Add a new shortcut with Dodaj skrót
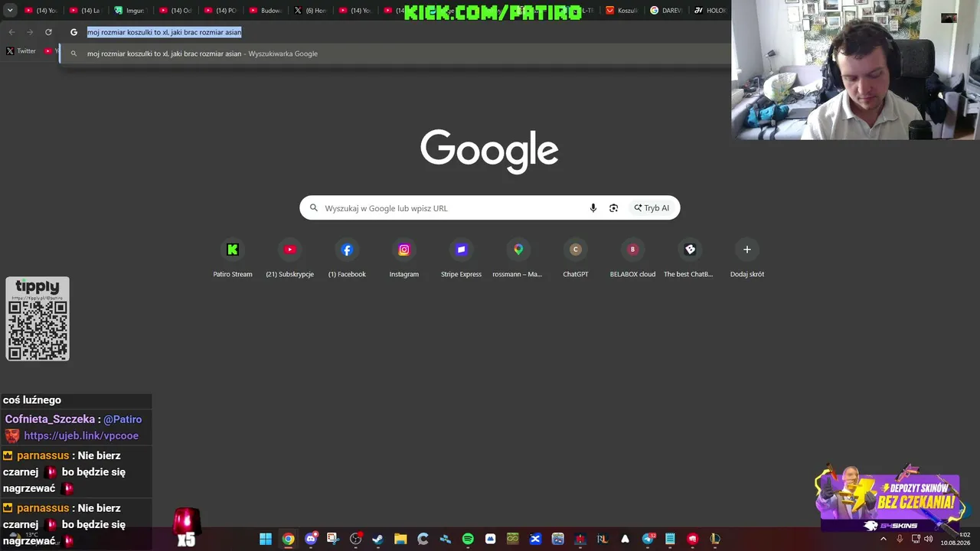 coord(747,259)
